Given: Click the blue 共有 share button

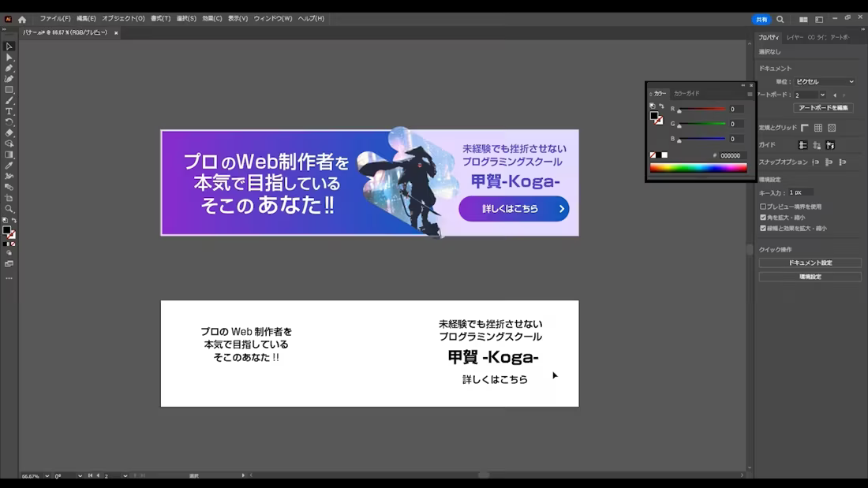Looking at the screenshot, I should [761, 20].
